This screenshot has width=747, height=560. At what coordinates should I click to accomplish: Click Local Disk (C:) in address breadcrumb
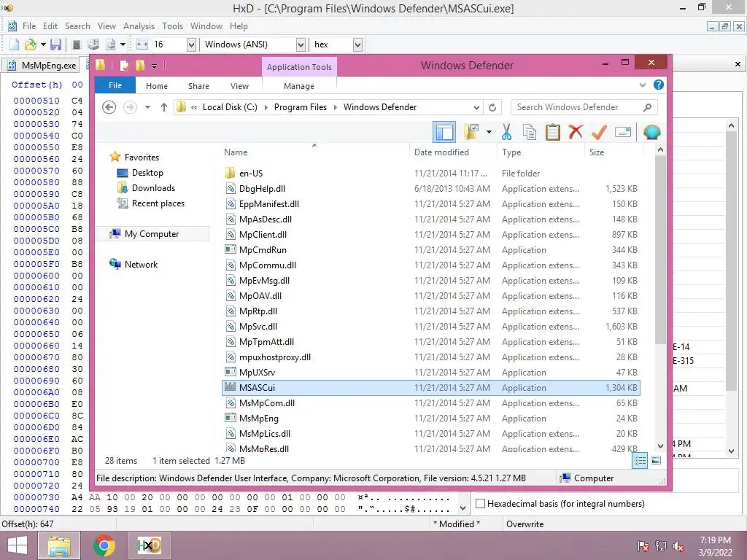point(230,107)
